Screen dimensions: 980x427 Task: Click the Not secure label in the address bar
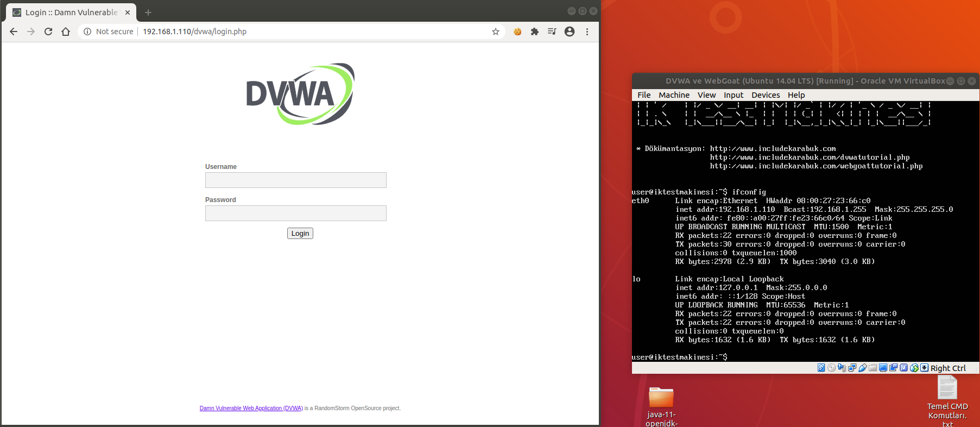coord(115,32)
